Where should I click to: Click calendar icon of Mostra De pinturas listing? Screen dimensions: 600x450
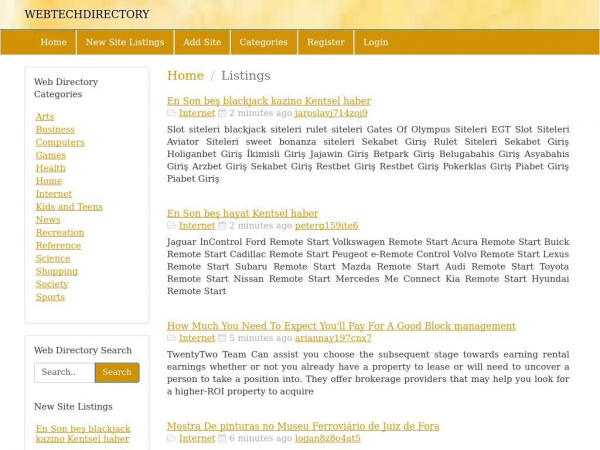(222, 438)
